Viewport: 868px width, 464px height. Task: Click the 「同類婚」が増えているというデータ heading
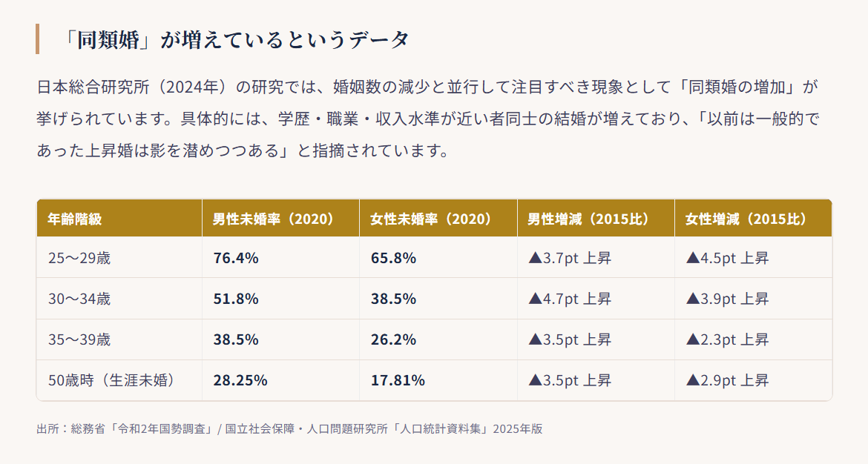235,39
